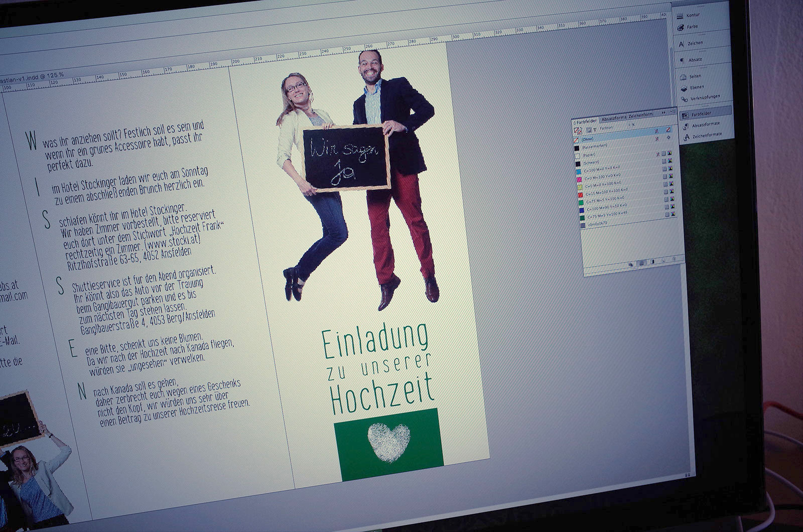Select the cyan C=100 M=0 Y=0 K=0 swatch
Image resolution: width=803 pixels, height=532 pixels.
(x=624, y=167)
